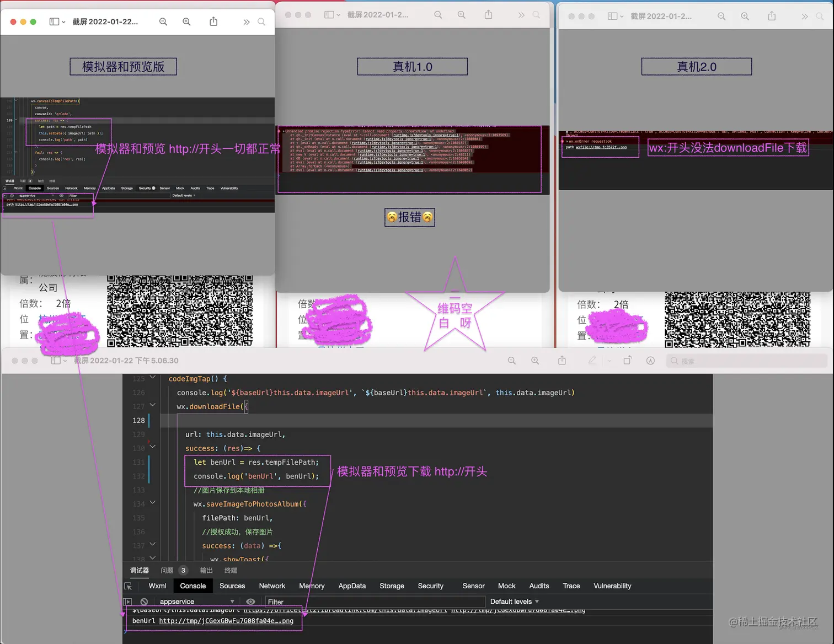Viewport: 834px width, 644px height.
Task: Toggle the console sidebar icon left of appservice
Action: [x=127, y=602]
